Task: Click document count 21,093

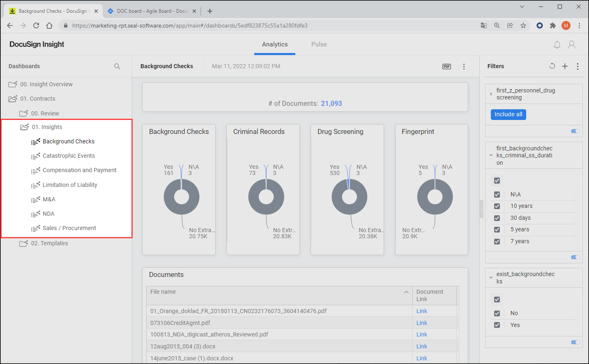Action: pos(331,104)
